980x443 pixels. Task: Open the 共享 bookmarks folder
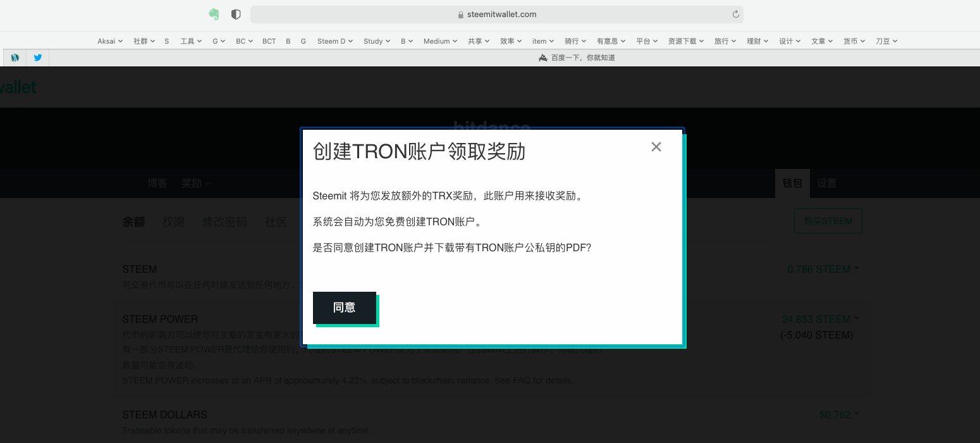(x=479, y=41)
